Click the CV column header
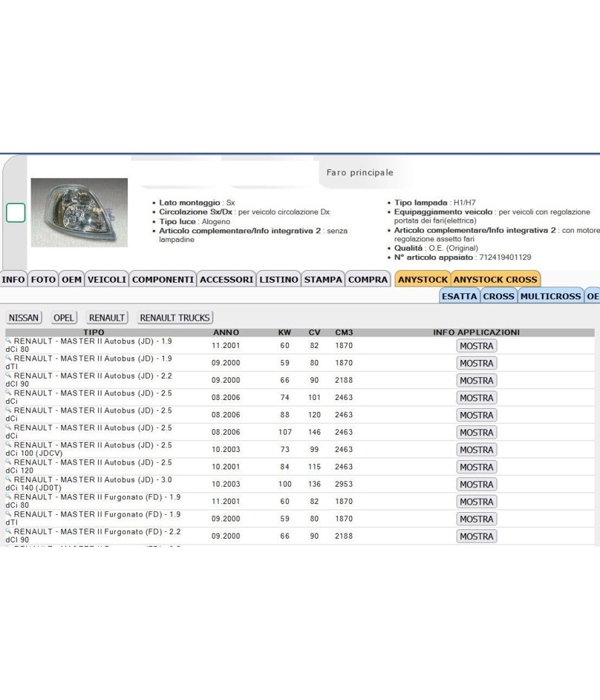 314,333
